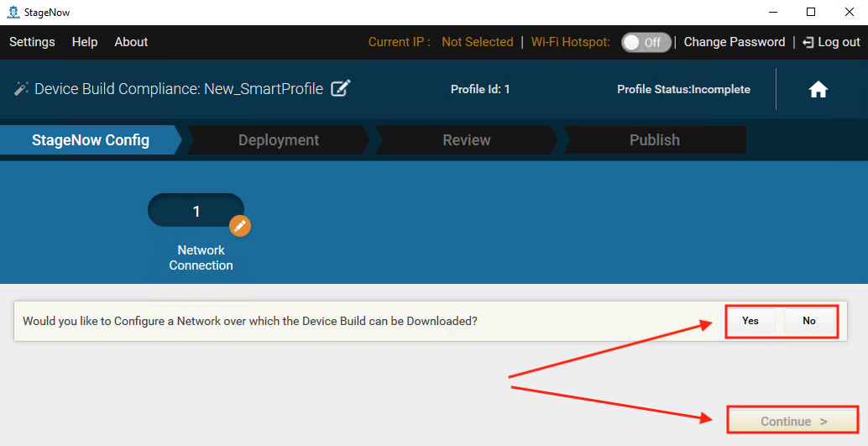Click the orange pencil edit badge
The image size is (868, 446).
tap(240, 226)
